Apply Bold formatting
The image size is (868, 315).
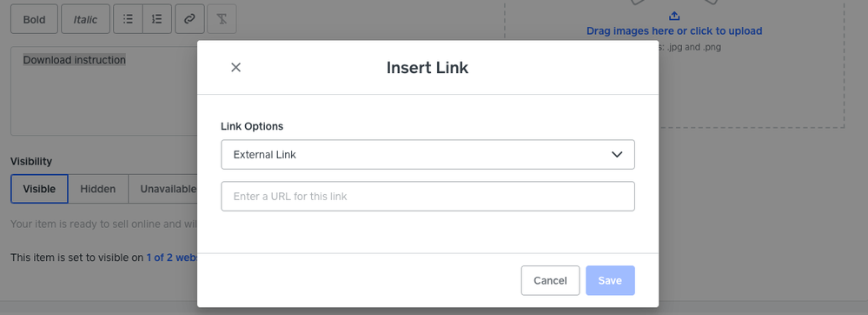click(35, 19)
